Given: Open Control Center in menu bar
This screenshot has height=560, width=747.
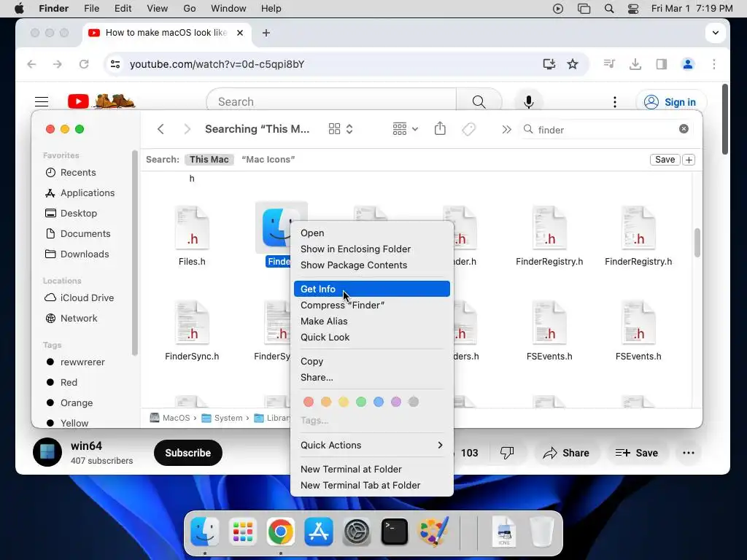Looking at the screenshot, I should point(633,9).
